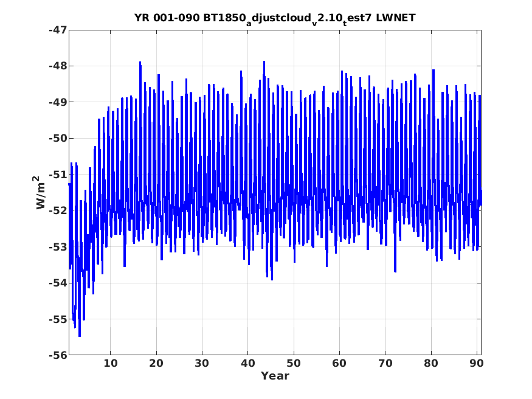This screenshot has height=399, width=532.
Task: Click the y-axis tick label -50
Action: [x=58, y=139]
